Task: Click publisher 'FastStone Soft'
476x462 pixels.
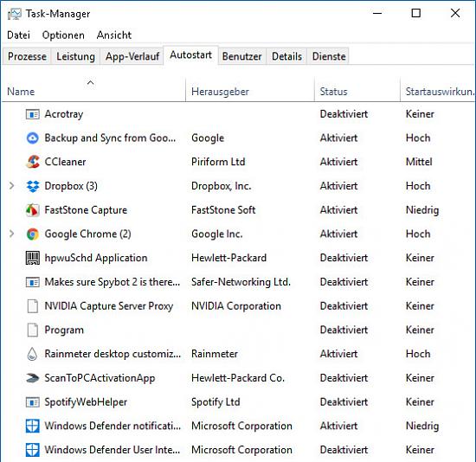Action: click(x=223, y=210)
